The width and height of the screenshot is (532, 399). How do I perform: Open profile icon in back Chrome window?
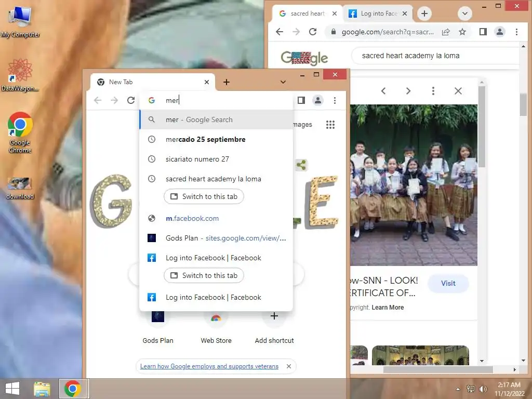click(500, 32)
